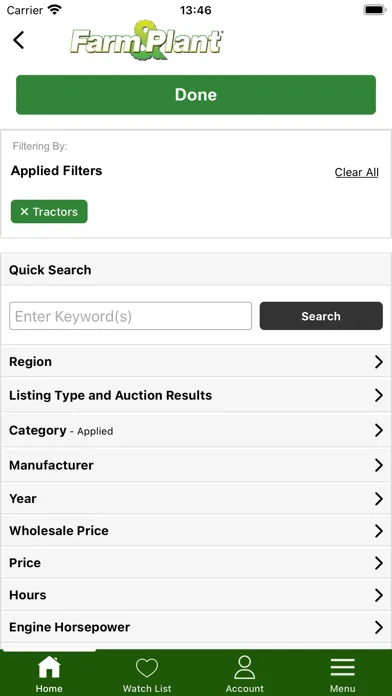Focus the Enter Keyword(s) field

(x=131, y=316)
